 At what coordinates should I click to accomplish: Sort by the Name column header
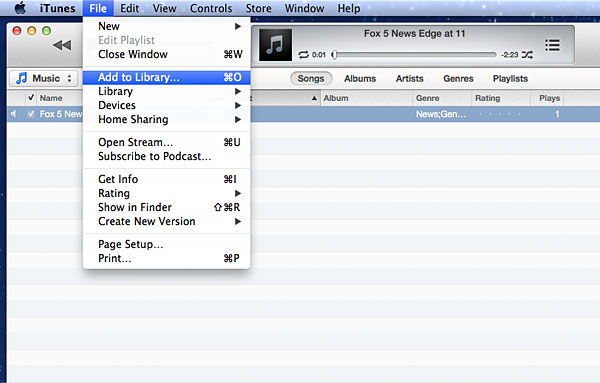(x=51, y=98)
